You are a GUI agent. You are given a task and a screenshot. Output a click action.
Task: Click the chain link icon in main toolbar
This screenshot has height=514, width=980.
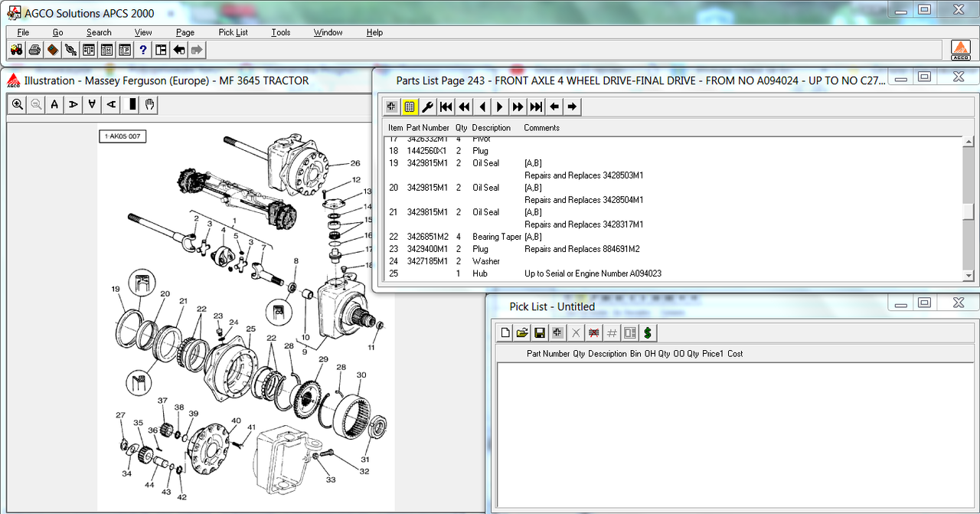click(70, 50)
